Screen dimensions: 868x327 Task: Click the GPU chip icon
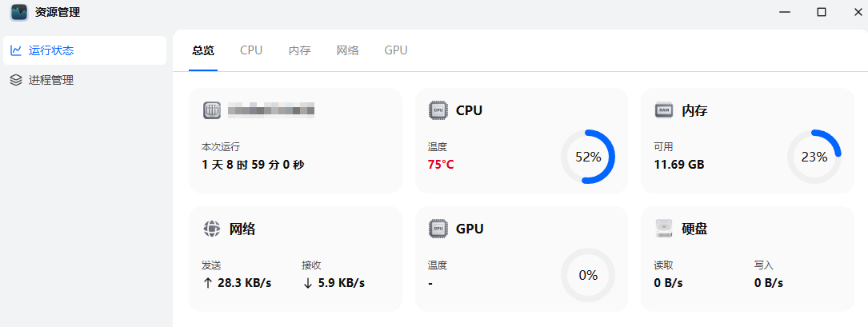438,229
